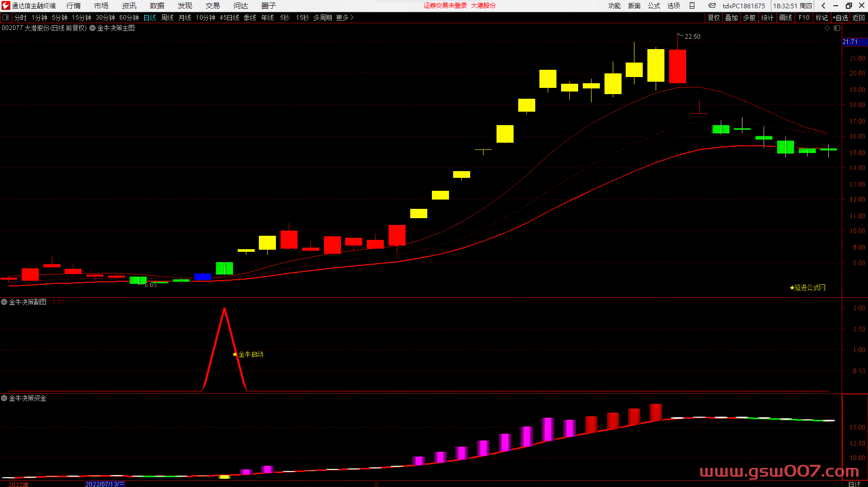Switch to 5秒 period

coord(285,18)
